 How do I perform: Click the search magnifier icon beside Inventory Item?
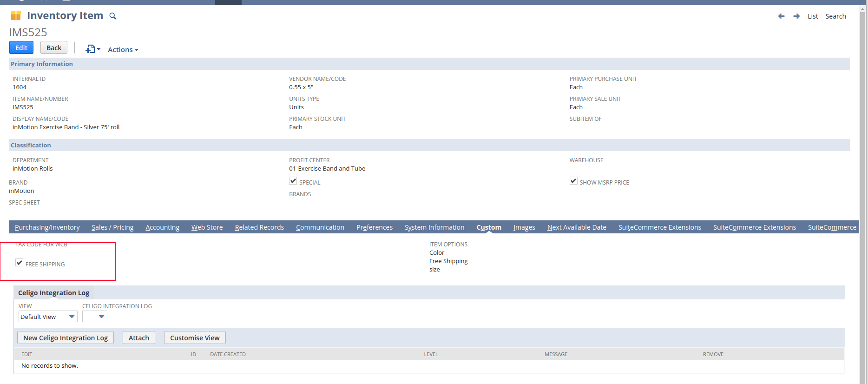point(112,16)
